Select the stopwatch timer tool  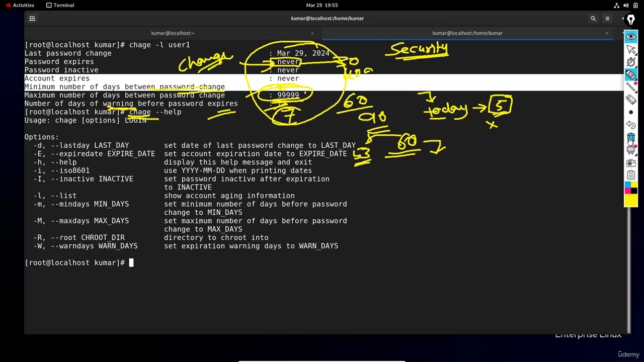[631, 62]
